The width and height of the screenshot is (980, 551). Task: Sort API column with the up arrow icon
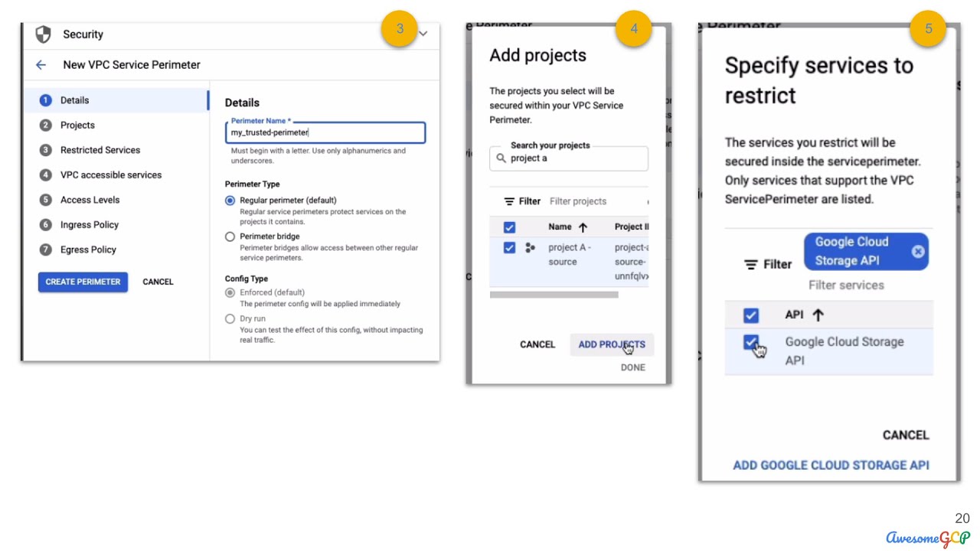click(x=818, y=315)
